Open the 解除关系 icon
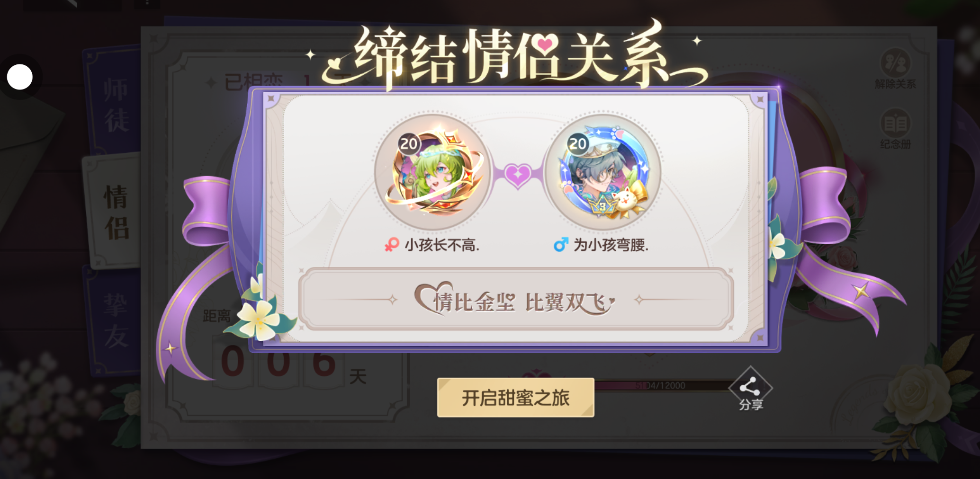Viewport: 980px width, 479px height. point(895,69)
